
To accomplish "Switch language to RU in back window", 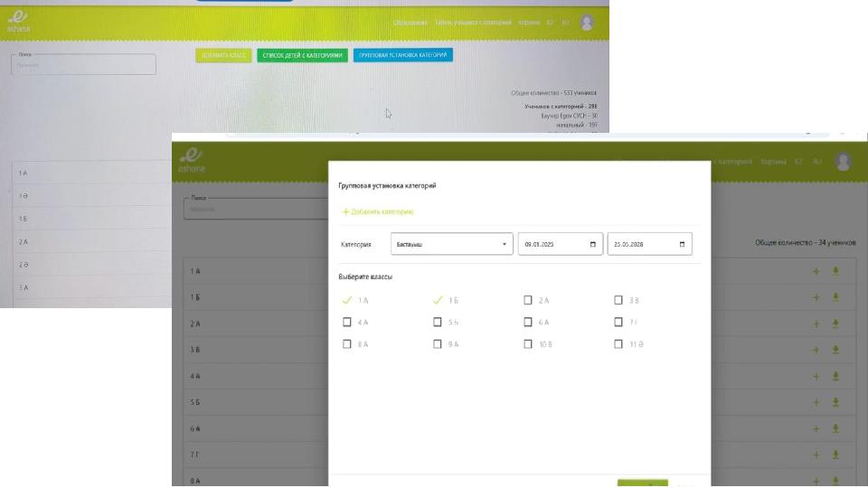I will 565,23.
